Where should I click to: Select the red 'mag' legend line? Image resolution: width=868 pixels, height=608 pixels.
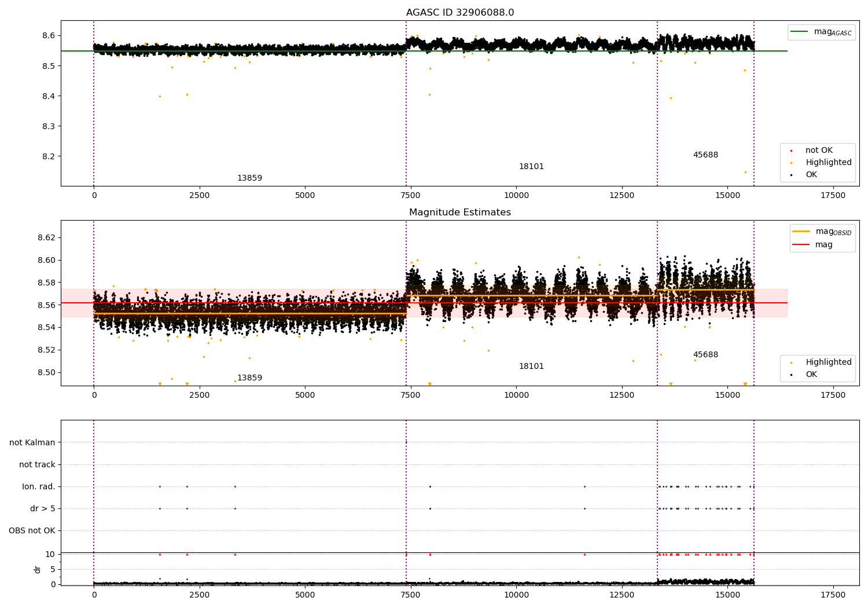(801, 244)
